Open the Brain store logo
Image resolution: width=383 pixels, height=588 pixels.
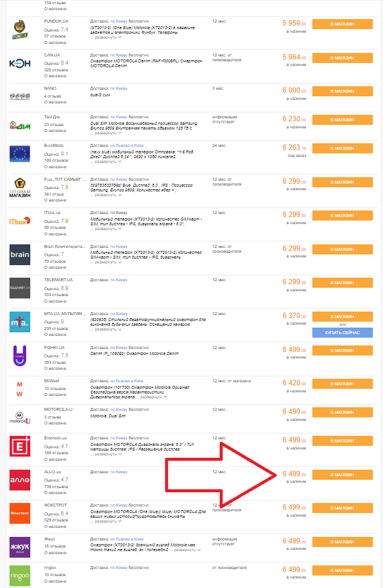(x=20, y=254)
